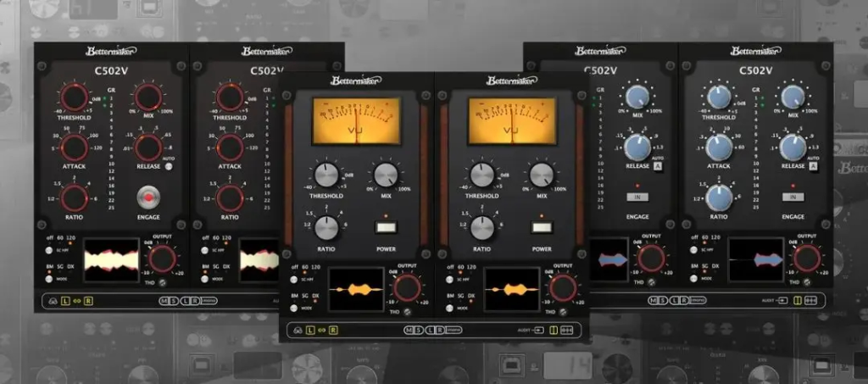Click blue ATTACK knob on far-right unit
868x384 pixels.
719,147
